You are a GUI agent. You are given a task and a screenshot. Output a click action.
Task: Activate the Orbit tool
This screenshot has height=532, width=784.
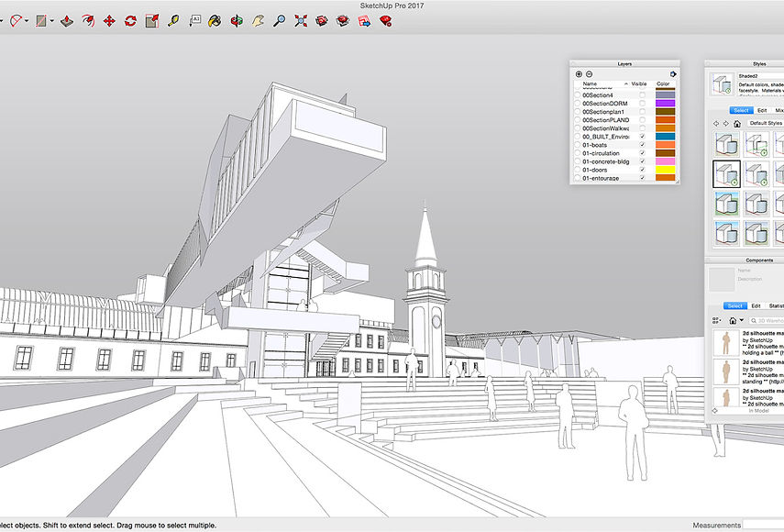pos(237,21)
